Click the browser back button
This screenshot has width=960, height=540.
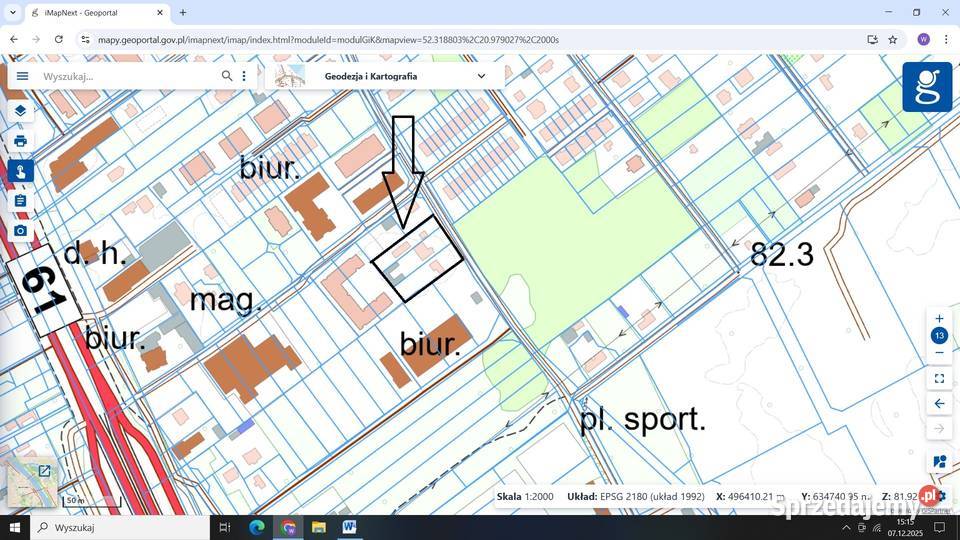point(13,39)
